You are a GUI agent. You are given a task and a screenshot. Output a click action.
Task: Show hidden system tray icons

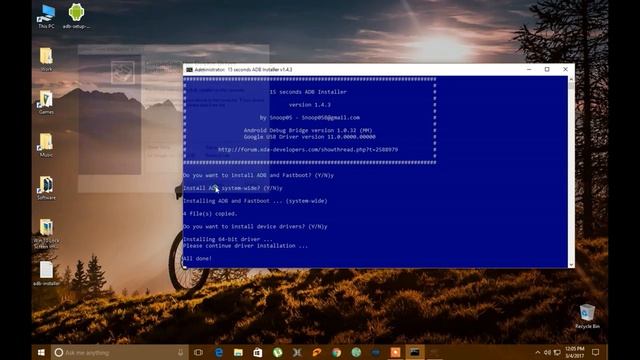(x=538, y=352)
